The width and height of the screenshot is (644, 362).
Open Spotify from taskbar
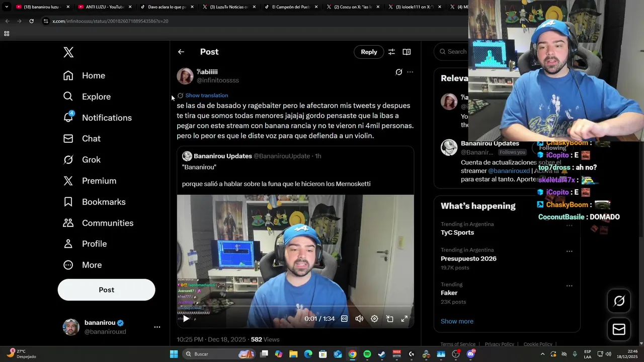point(367,354)
